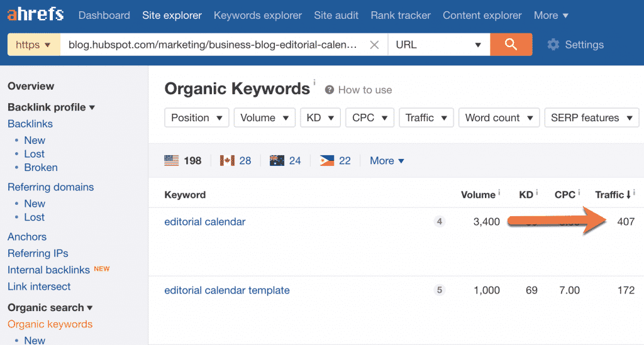Collapse the Backlink profile section
Viewport: 644px width, 345px height.
click(51, 107)
